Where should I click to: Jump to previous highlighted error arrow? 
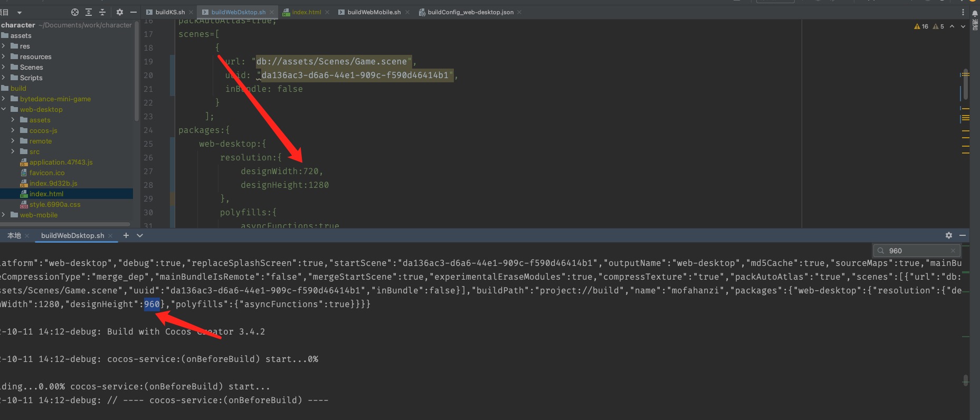tap(952, 26)
